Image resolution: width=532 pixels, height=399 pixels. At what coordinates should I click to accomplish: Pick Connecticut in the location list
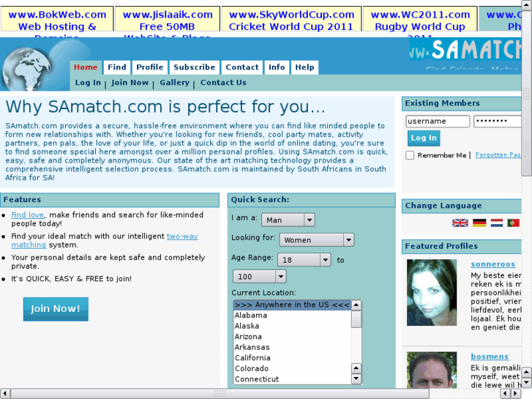tap(292, 379)
